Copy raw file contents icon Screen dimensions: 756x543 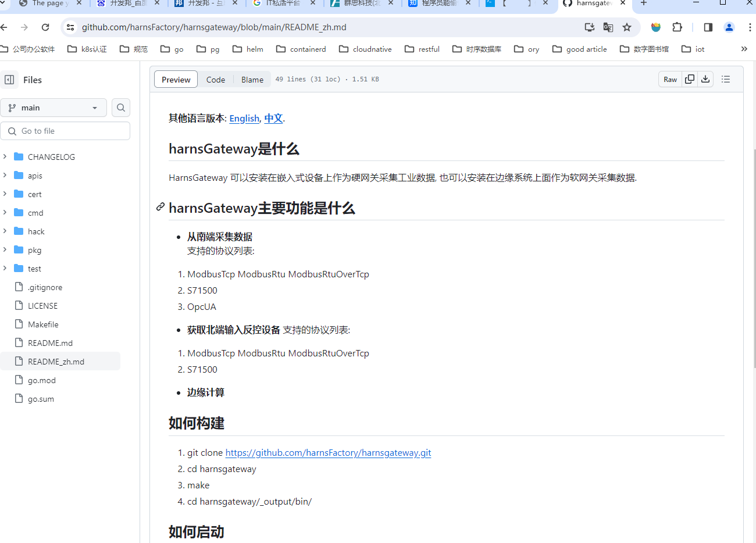pyautogui.click(x=690, y=79)
